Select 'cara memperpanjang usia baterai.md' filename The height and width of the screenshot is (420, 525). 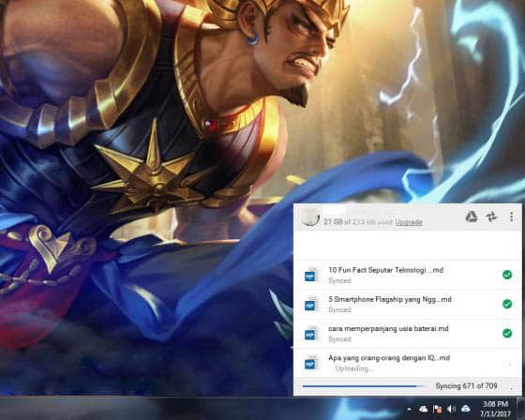point(388,328)
